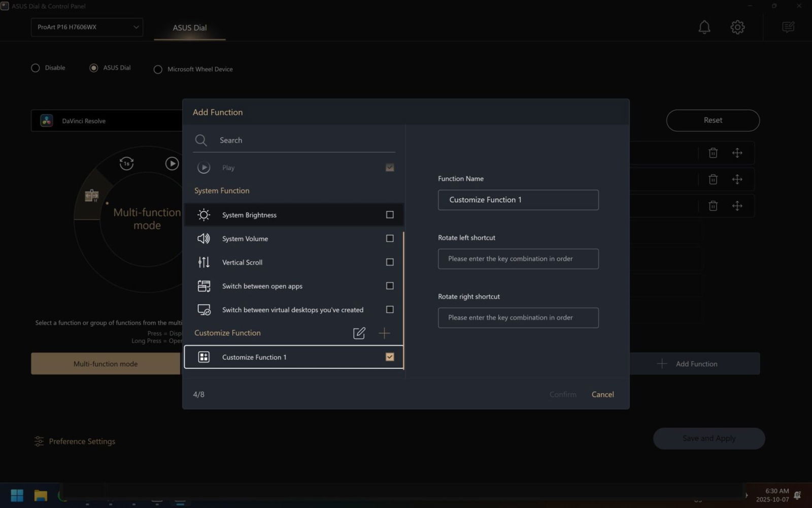Viewport: 812px width, 508px height.
Task: Click the edit icon beside Customize Function
Action: tap(359, 333)
